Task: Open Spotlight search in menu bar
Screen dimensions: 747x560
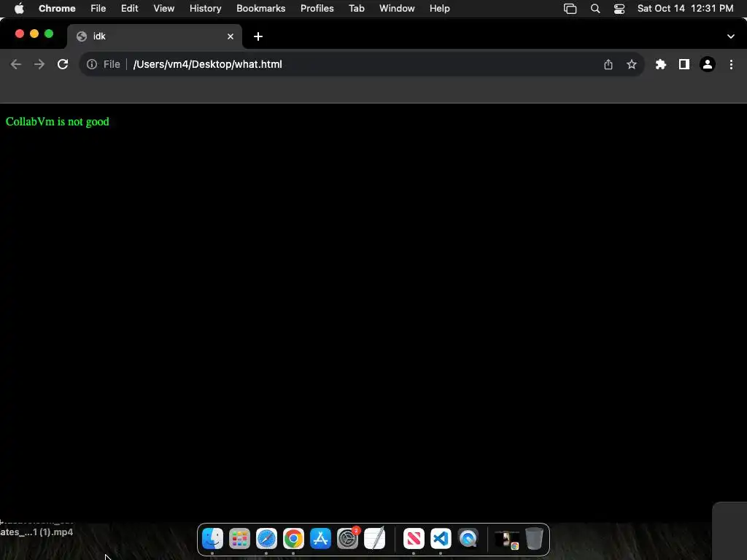Action: pos(595,8)
